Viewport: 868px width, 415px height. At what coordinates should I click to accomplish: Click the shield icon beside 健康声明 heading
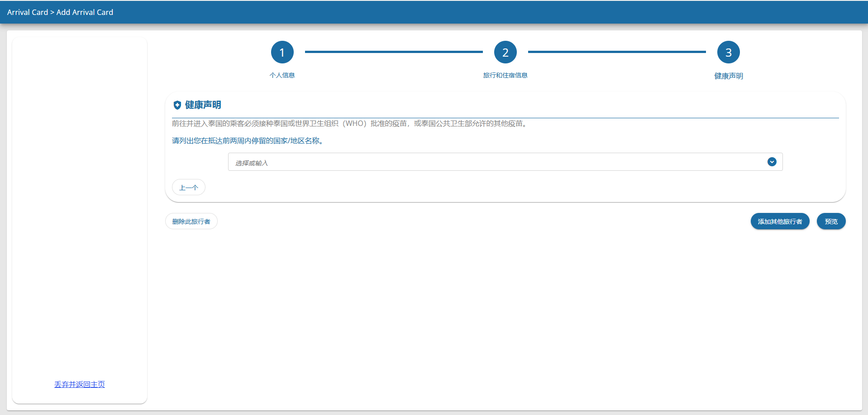click(177, 105)
